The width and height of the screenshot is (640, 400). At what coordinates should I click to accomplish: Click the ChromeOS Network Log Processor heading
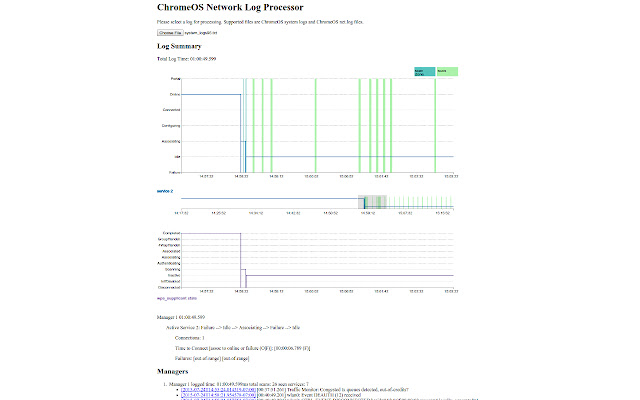point(230,7)
